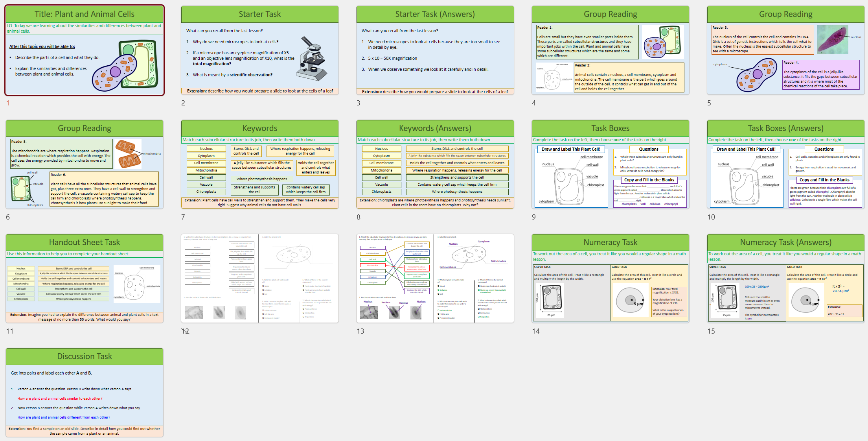The image size is (868, 441).
Task: Open the Discussion Task slide
Action: point(84,393)
